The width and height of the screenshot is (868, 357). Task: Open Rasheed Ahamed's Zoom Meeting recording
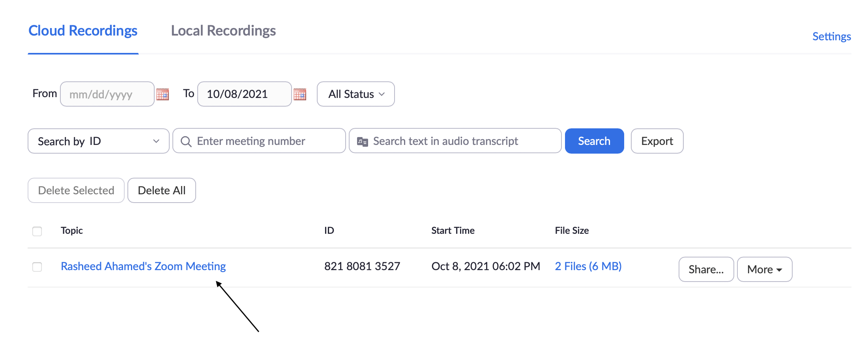coord(143,266)
